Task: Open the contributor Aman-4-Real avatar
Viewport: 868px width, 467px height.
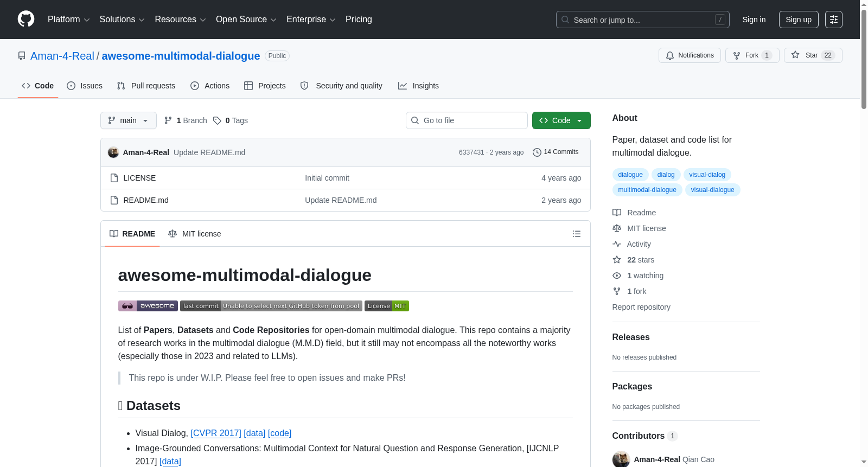Action: point(621,459)
